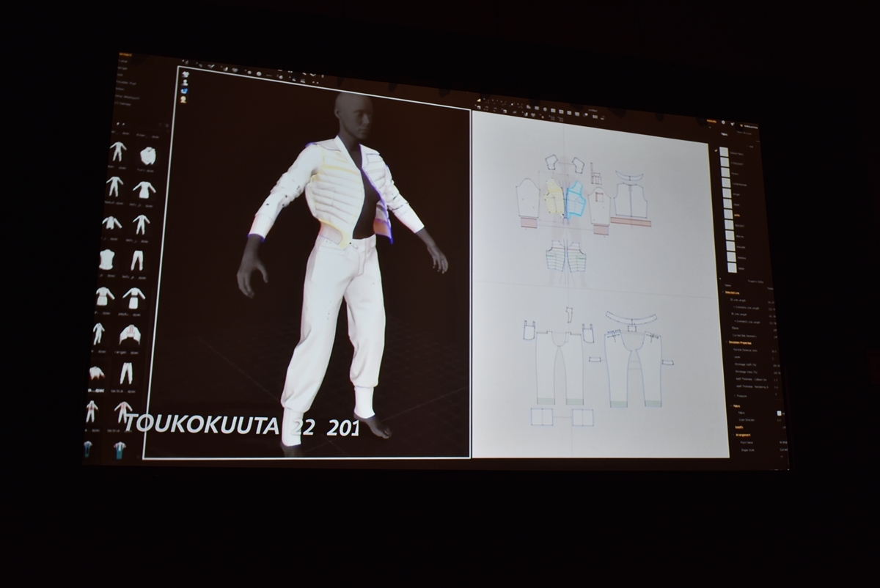Click the white garment icon in 3D viewport corner
Screen dimensions: 880x588
click(x=185, y=75)
